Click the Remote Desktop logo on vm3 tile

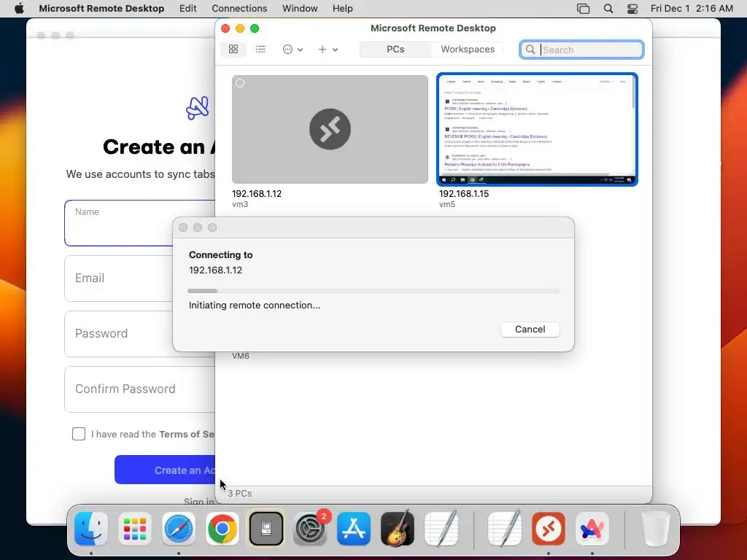pyautogui.click(x=330, y=129)
